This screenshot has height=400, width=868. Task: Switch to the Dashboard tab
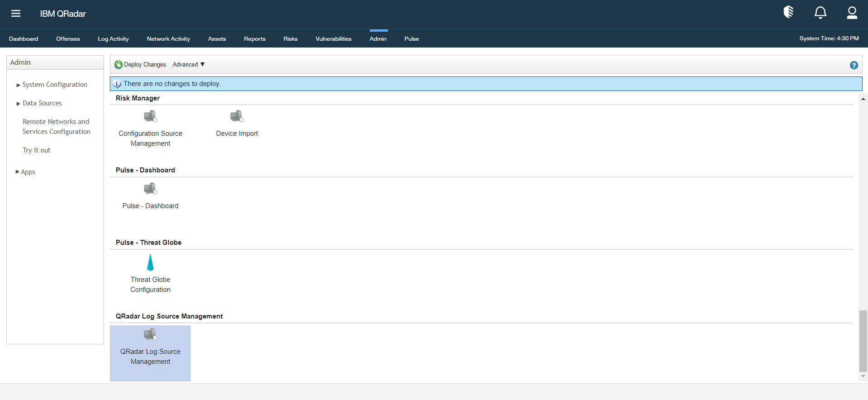click(x=24, y=39)
